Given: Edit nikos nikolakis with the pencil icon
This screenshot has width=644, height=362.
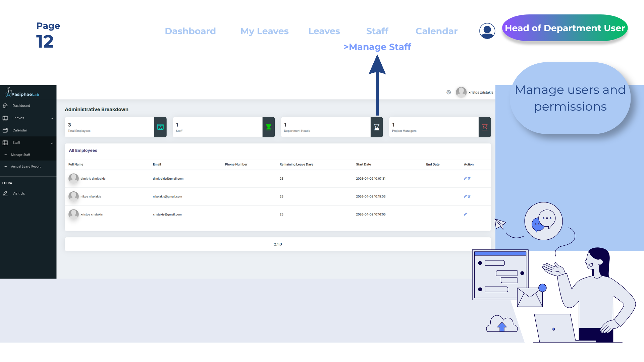Looking at the screenshot, I should 465,196.
